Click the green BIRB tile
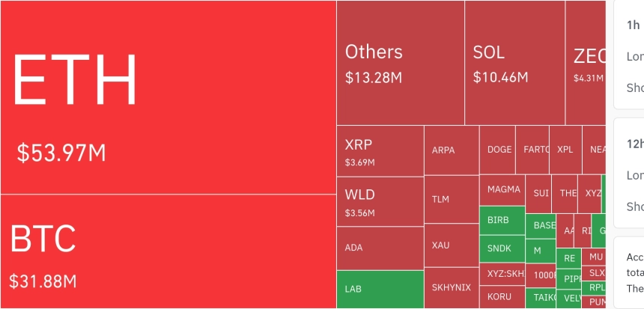The height and width of the screenshot is (309, 644). tap(502, 221)
